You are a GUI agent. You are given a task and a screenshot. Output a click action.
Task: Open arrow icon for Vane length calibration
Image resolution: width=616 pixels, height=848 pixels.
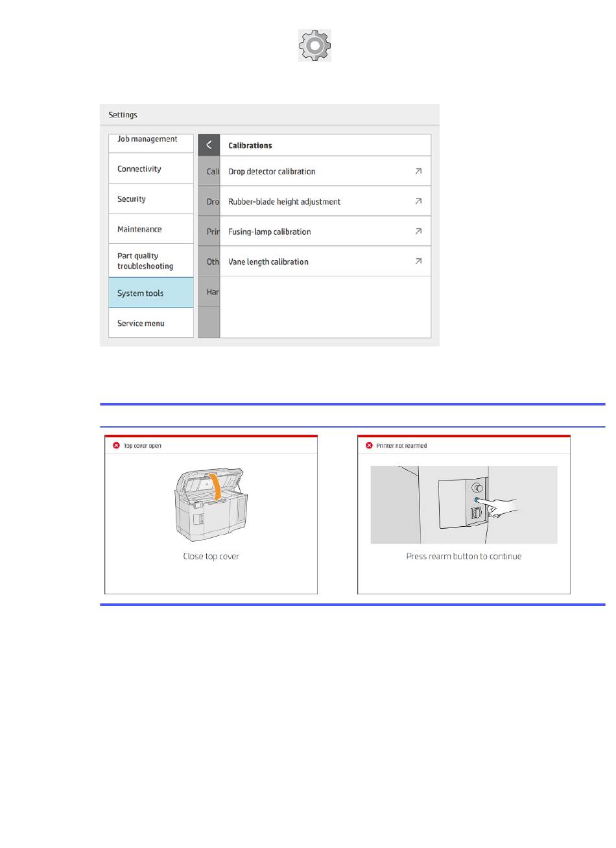point(418,261)
